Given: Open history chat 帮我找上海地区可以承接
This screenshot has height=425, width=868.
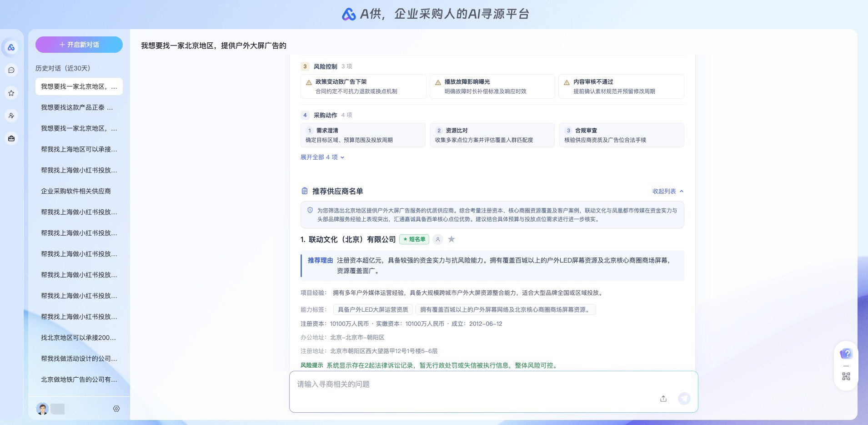Looking at the screenshot, I should [x=79, y=149].
